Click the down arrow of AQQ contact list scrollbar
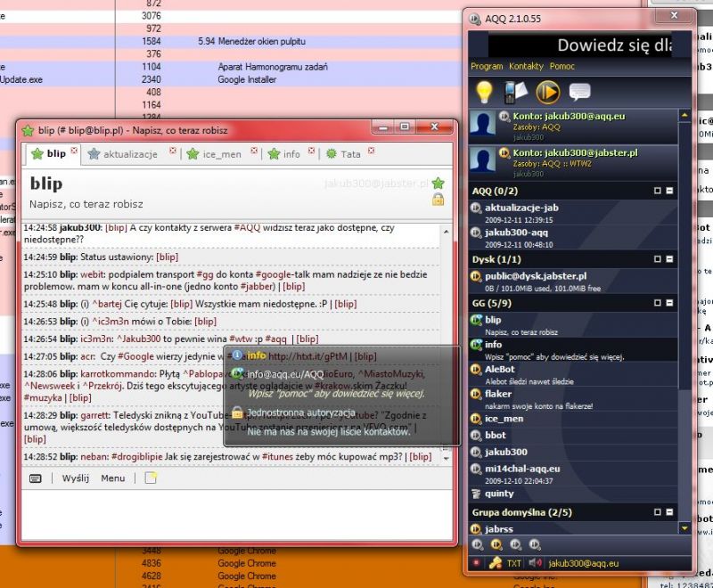This screenshot has height=588, width=713. [684, 528]
